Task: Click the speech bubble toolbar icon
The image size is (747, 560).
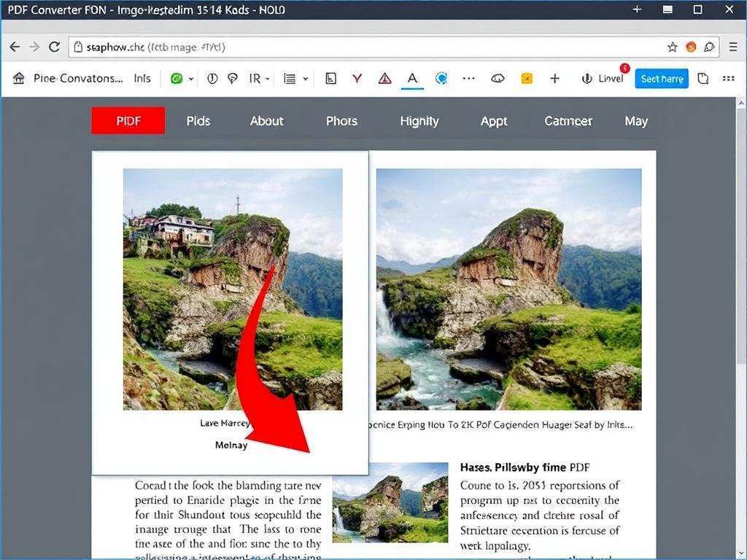Action: coord(233,79)
